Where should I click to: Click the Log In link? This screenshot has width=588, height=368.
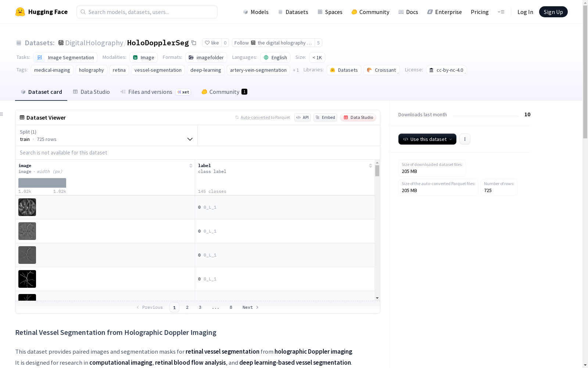tap(525, 12)
